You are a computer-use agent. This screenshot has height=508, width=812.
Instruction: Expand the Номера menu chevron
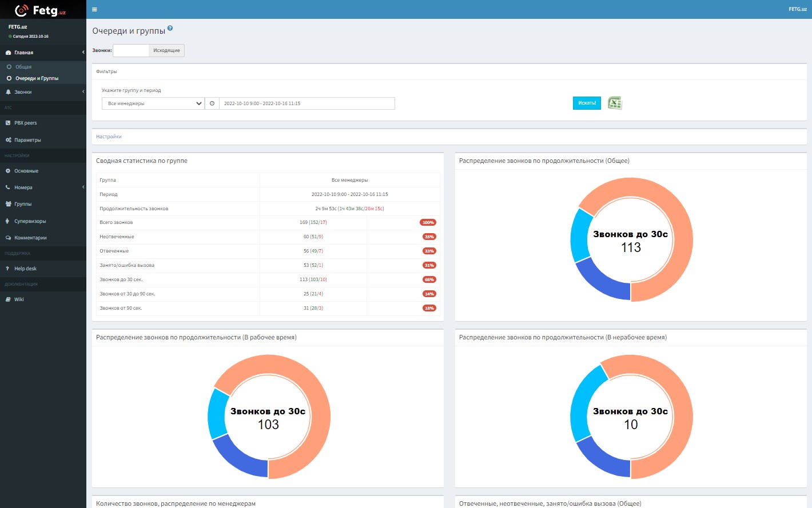(x=83, y=187)
